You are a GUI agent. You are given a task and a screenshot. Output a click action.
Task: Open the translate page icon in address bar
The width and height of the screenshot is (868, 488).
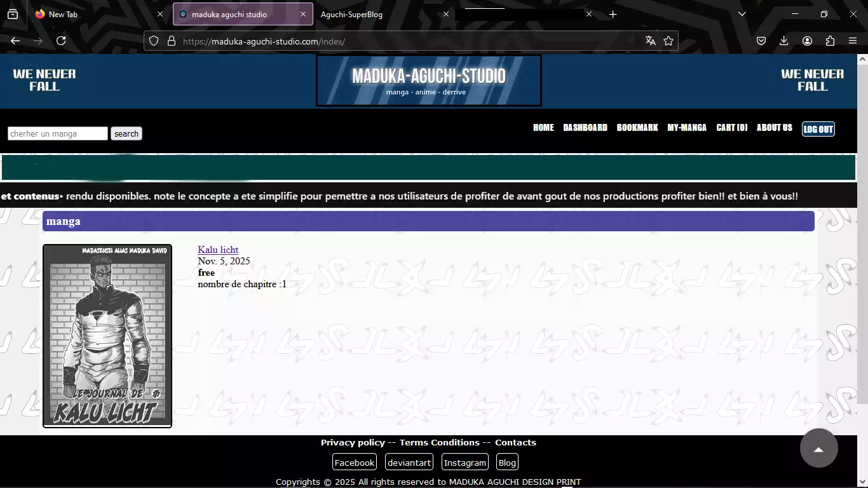[x=650, y=41]
